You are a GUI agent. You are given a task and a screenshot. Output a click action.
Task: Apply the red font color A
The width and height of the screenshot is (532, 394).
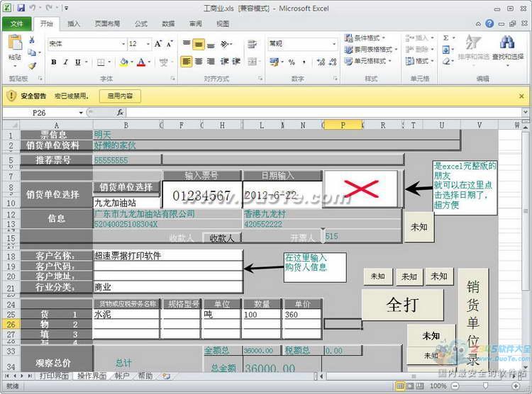coord(141,62)
